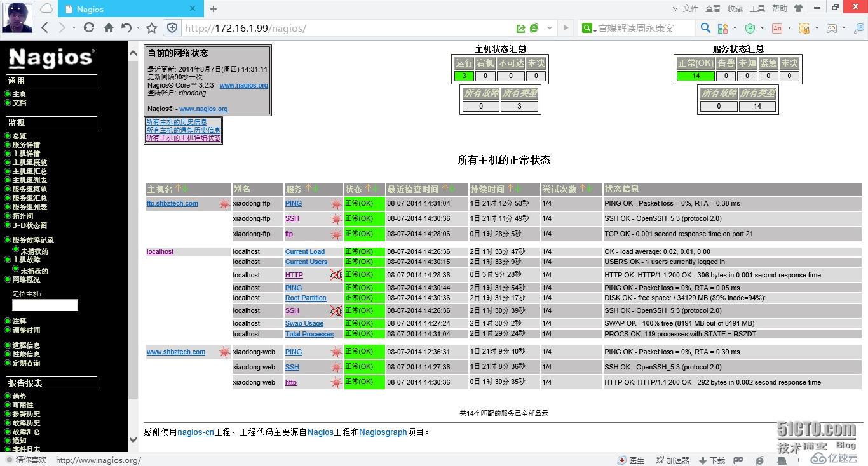Image resolution: width=868 pixels, height=466 pixels.
Task: Expand the forward button history dropdown
Action: pyautogui.click(x=74, y=28)
